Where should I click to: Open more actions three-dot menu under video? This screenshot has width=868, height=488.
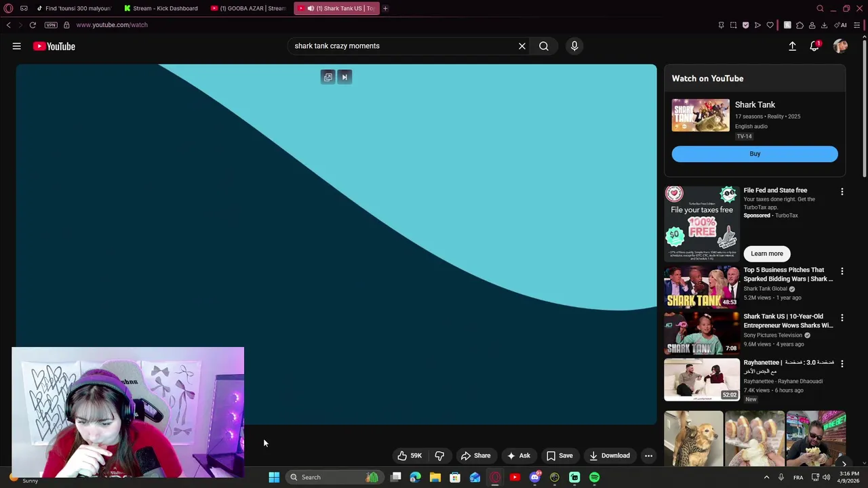pos(648,455)
